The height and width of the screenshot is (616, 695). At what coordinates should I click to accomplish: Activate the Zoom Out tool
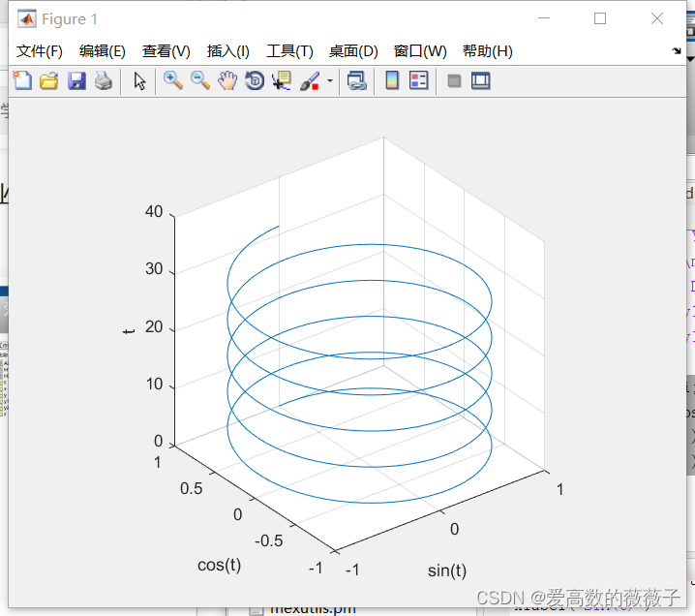200,80
